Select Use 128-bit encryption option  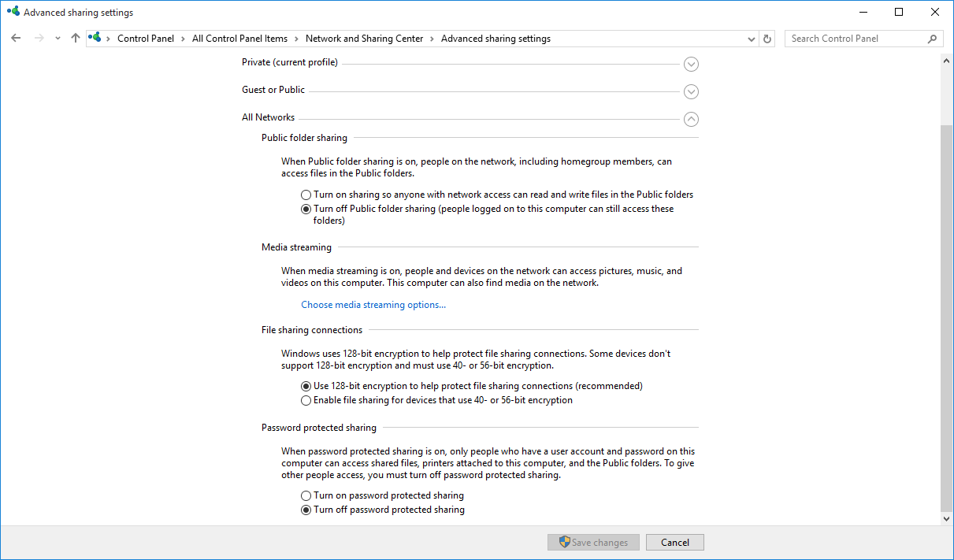point(306,387)
